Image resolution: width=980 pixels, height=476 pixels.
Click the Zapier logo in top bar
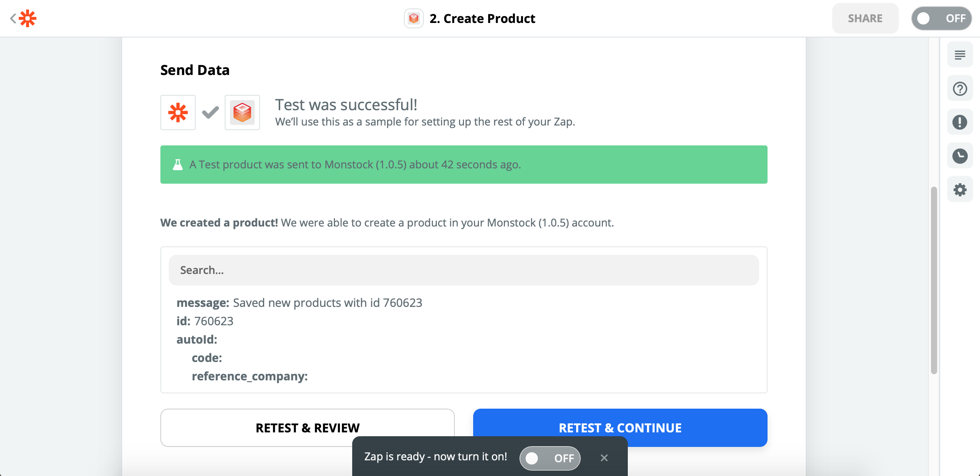pyautogui.click(x=28, y=18)
